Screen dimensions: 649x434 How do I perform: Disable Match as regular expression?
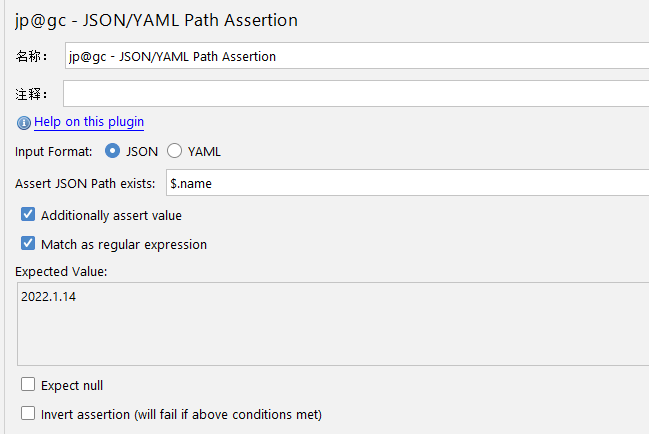coord(28,244)
